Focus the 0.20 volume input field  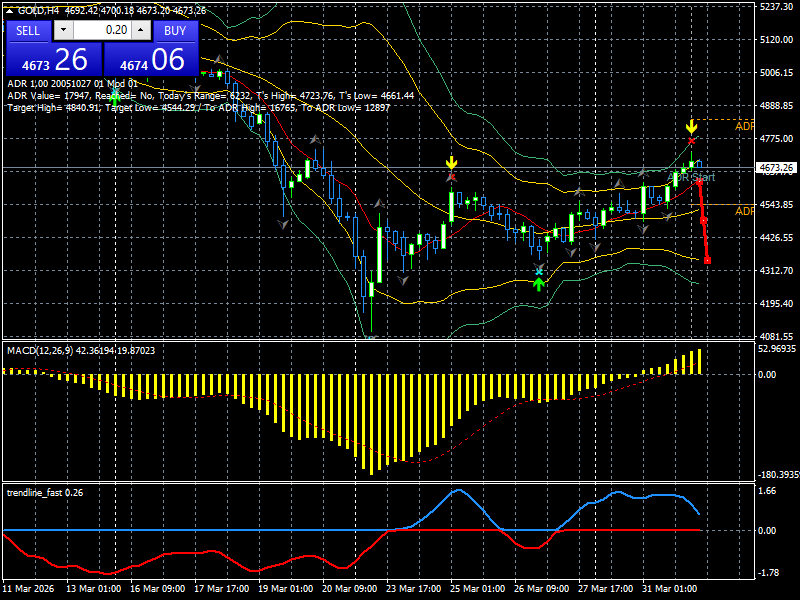click(x=102, y=30)
